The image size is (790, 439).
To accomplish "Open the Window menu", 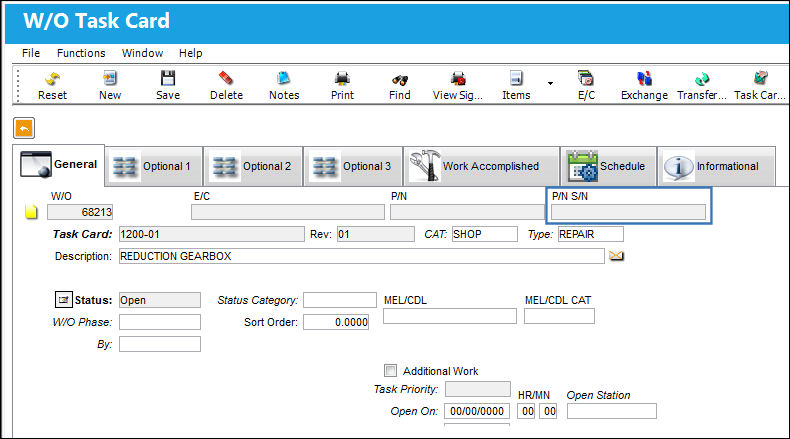I will pos(142,53).
